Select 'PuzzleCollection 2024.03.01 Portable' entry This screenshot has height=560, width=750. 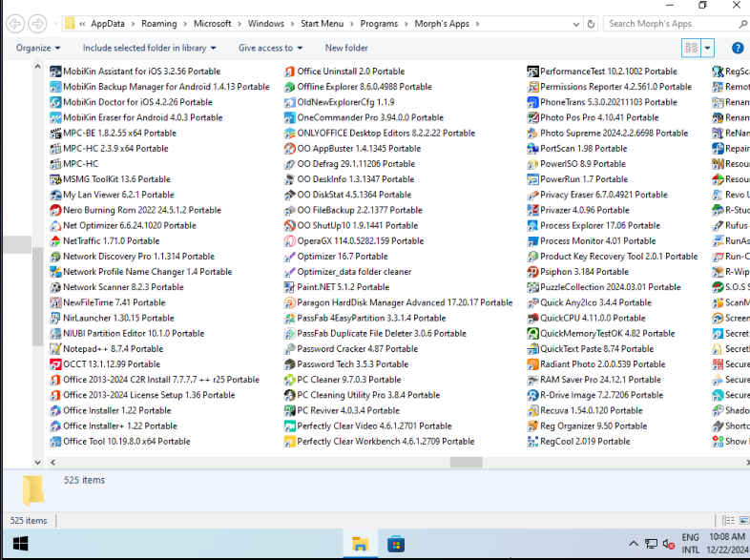[x=604, y=287]
